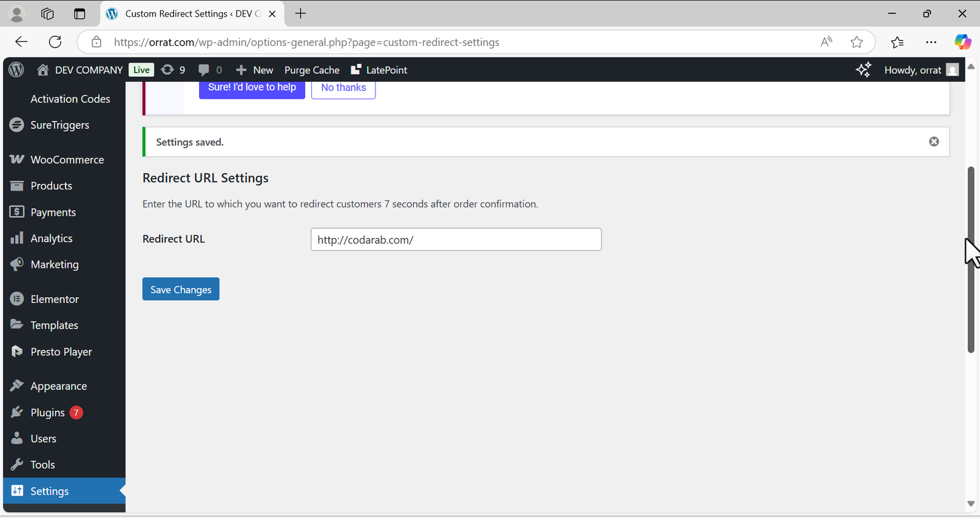The height and width of the screenshot is (518, 980).
Task: Open the Presto Player menu item
Action: click(x=64, y=352)
